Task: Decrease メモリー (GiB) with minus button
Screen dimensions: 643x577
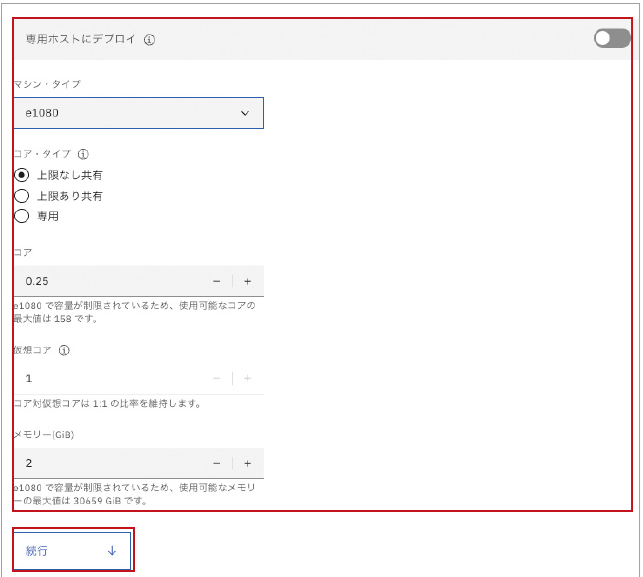Action: (x=216, y=463)
